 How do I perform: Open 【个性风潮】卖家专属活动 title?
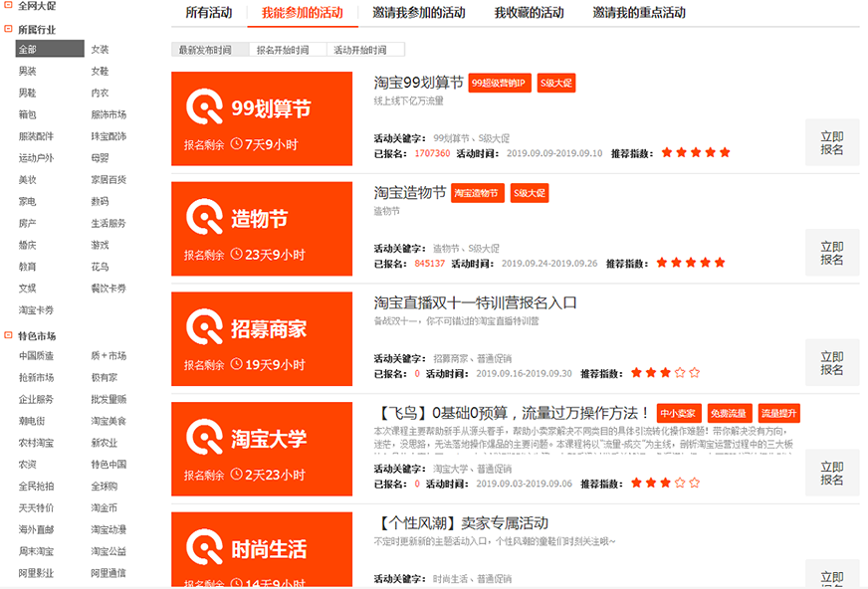pyautogui.click(x=463, y=522)
